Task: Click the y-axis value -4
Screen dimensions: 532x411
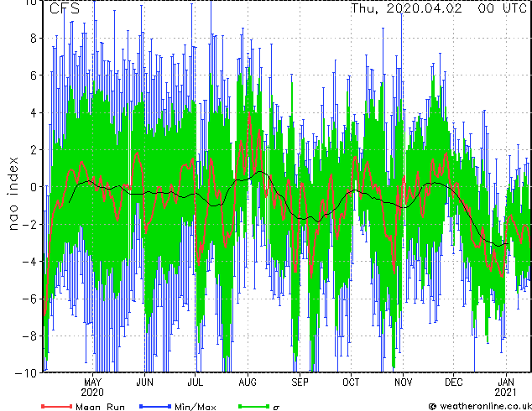Action: [x=29, y=262]
